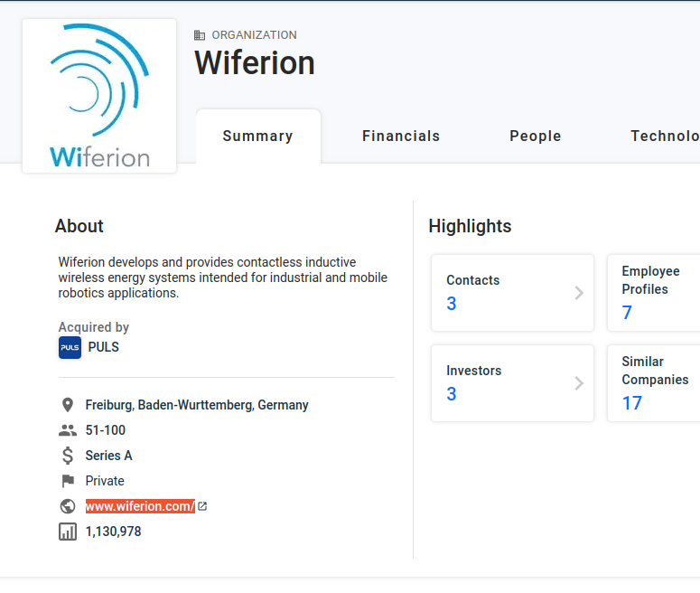Click the Contacts count 3
Screen dimensions: 700x593
(x=452, y=304)
